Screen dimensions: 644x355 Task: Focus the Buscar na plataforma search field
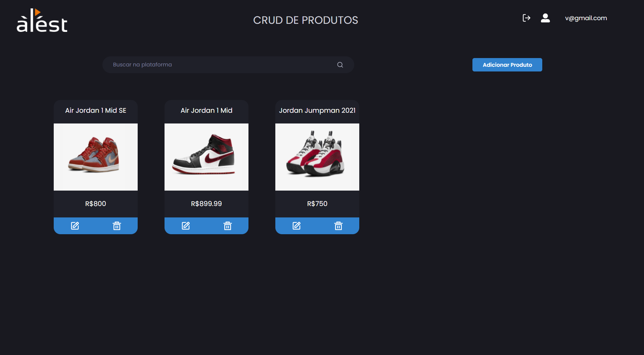228,65
